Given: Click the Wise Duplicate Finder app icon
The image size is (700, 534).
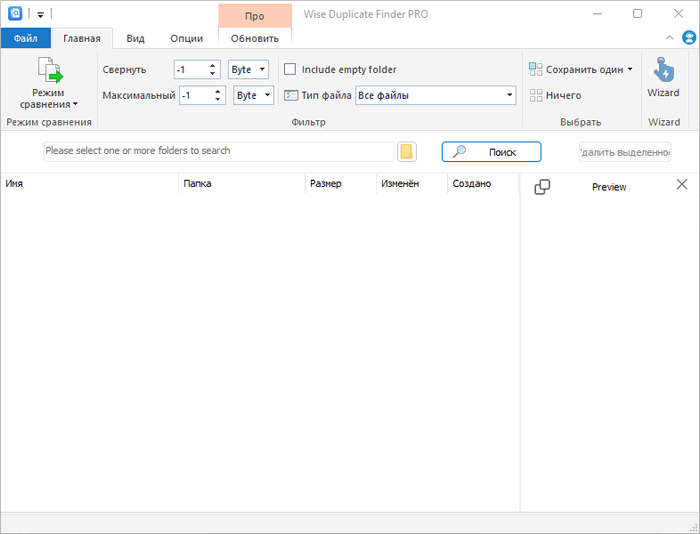Looking at the screenshot, I should 15,13.
